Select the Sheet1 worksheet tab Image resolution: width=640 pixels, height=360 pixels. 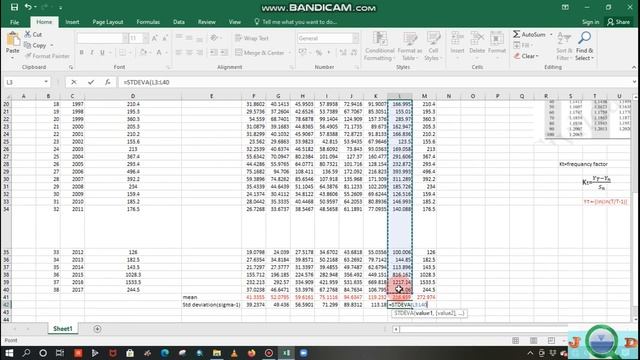click(x=62, y=329)
